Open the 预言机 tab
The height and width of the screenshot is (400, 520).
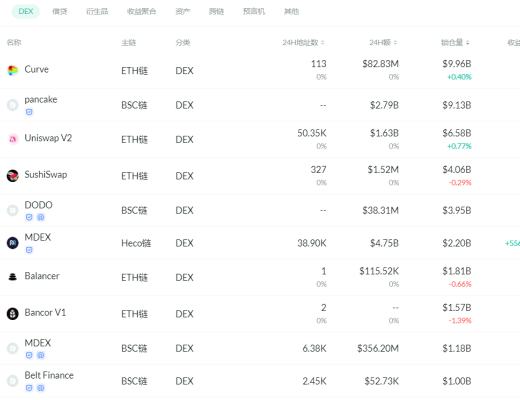coord(254,12)
